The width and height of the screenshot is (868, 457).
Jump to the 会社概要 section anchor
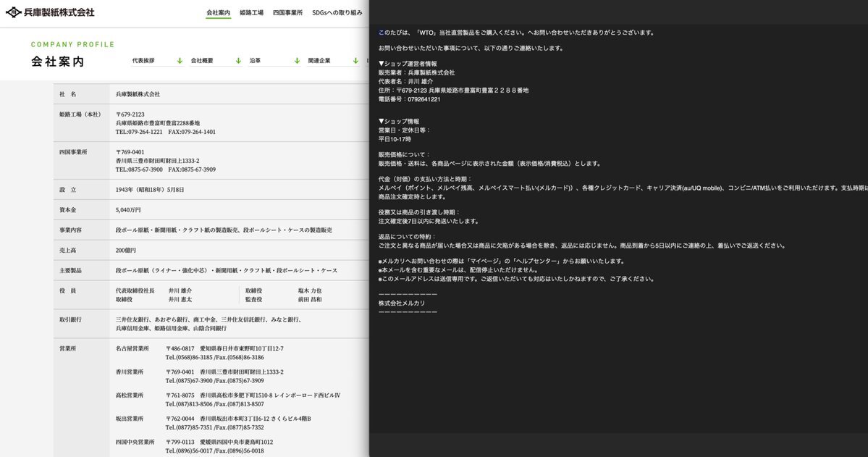pos(216,60)
